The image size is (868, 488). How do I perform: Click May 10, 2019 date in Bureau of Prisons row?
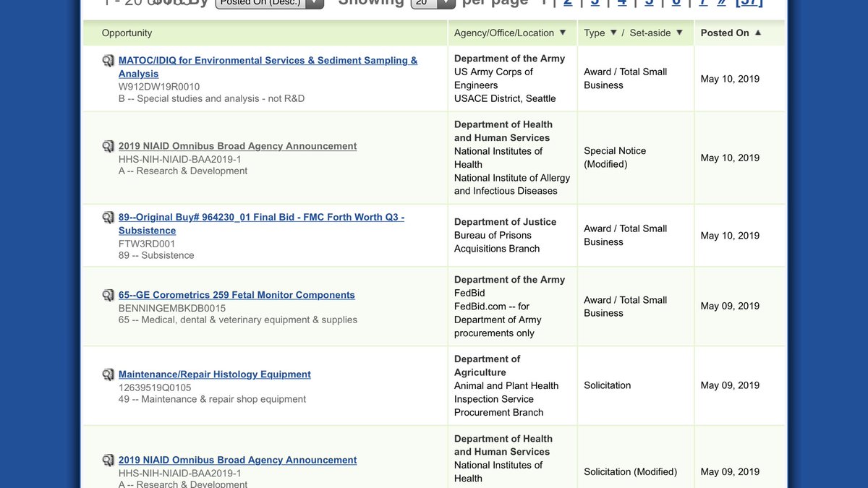[x=730, y=236]
